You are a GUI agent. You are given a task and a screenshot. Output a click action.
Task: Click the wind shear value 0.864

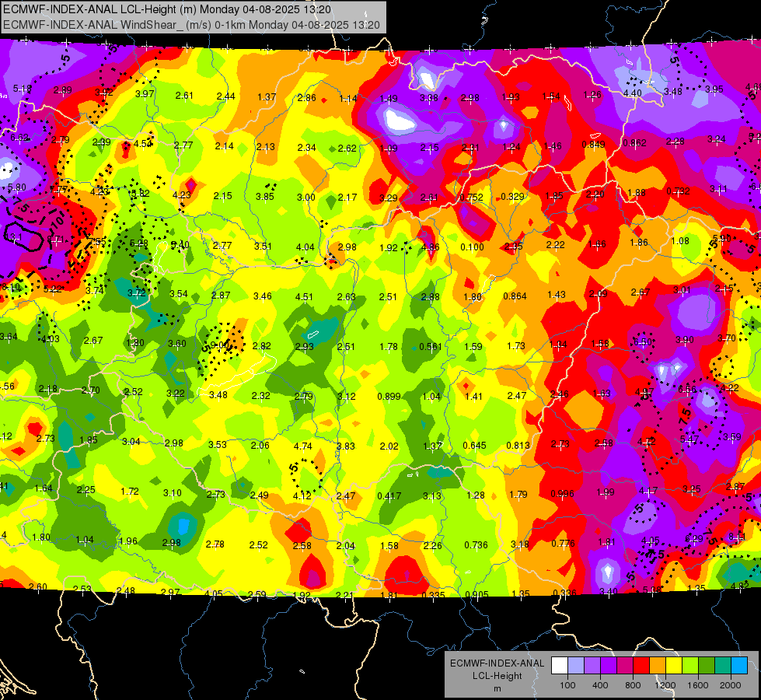pos(515,296)
